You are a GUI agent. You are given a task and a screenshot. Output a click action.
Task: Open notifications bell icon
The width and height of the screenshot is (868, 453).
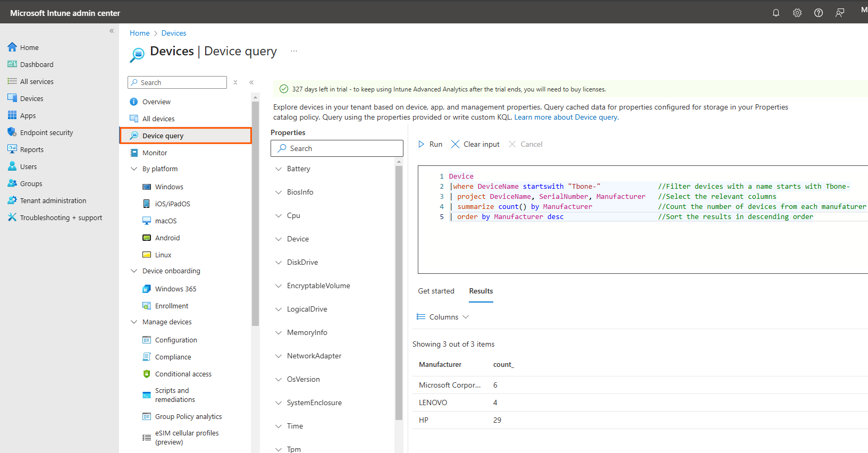[776, 13]
